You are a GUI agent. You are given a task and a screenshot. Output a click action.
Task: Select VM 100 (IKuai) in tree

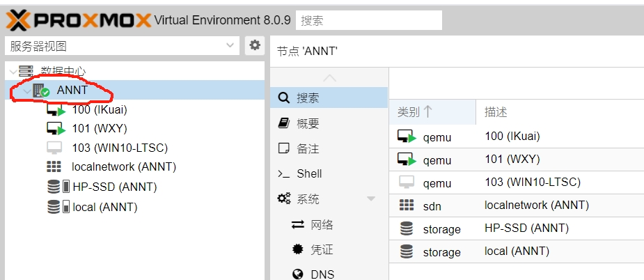pyautogui.click(x=100, y=110)
